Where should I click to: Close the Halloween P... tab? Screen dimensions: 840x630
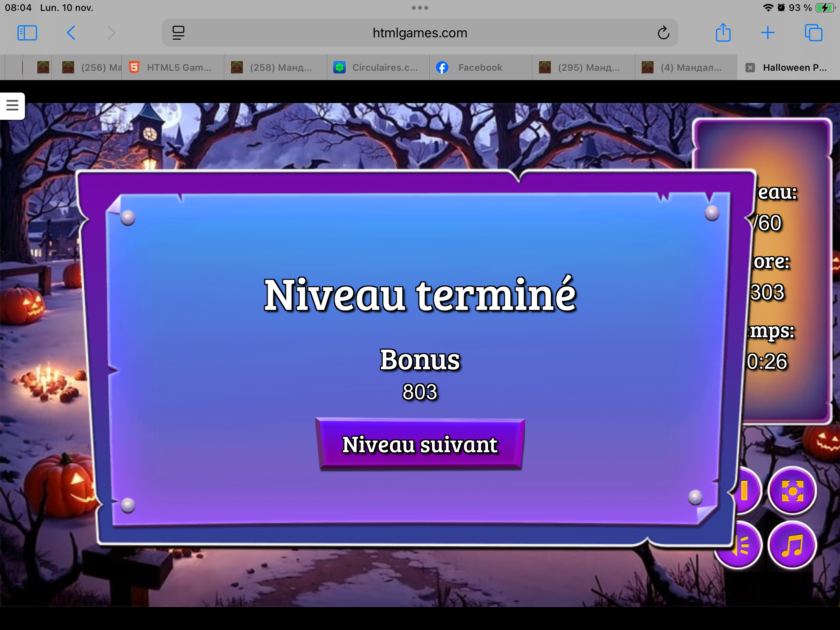(750, 68)
